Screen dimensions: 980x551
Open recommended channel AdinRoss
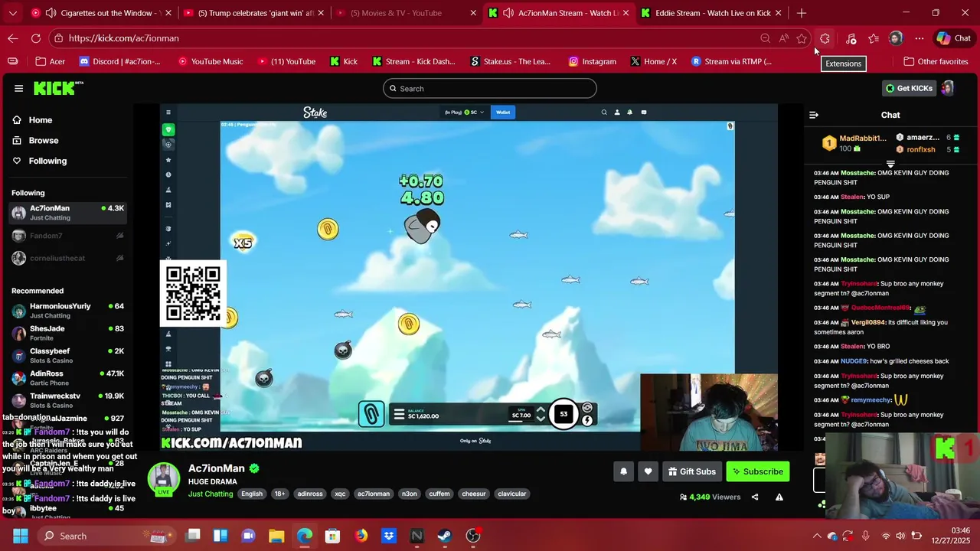point(67,378)
